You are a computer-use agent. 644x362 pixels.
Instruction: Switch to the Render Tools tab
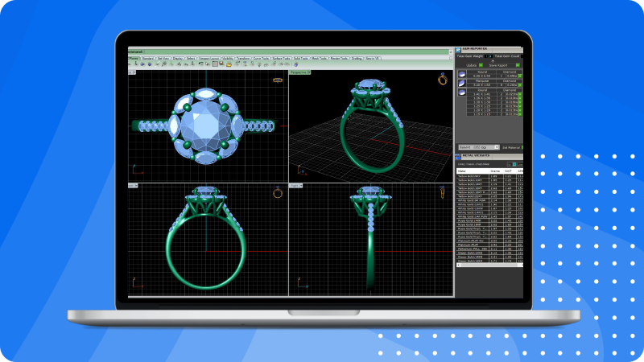click(x=340, y=58)
